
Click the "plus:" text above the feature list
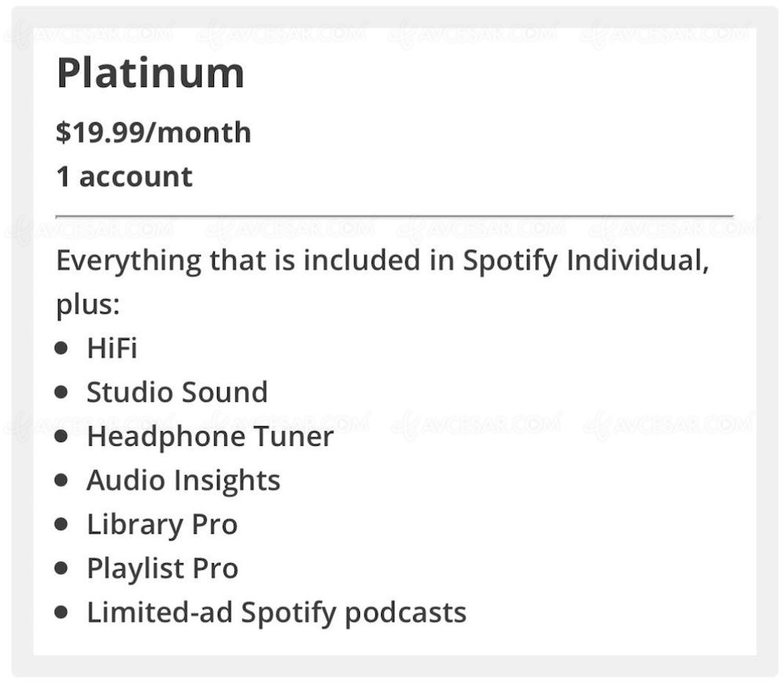(88, 305)
